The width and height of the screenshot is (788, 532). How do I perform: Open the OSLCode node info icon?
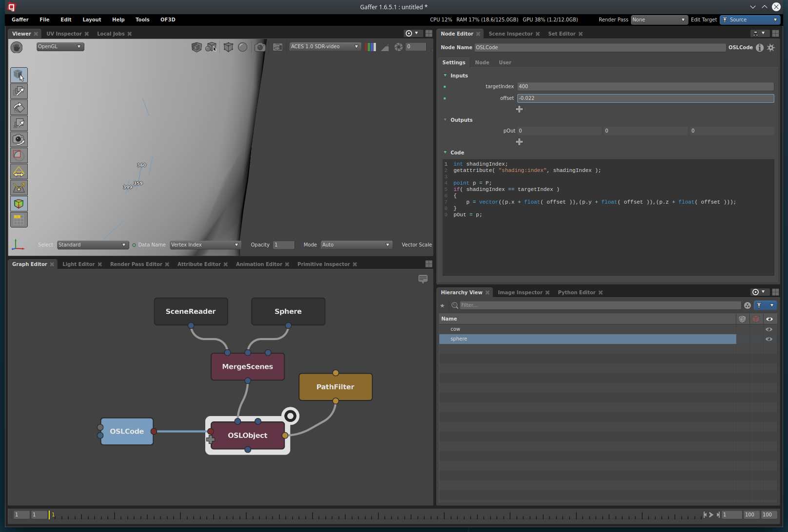tap(760, 47)
